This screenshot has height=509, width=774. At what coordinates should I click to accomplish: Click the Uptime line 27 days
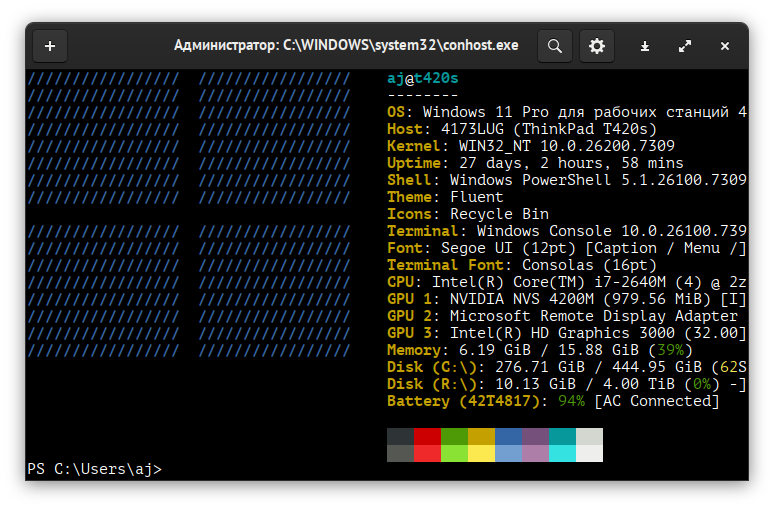[x=535, y=163]
